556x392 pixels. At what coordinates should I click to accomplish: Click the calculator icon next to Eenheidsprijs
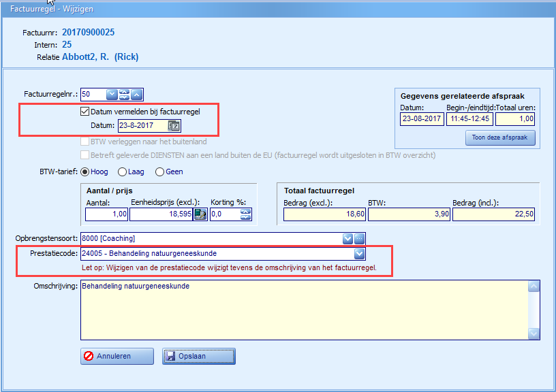(x=200, y=214)
